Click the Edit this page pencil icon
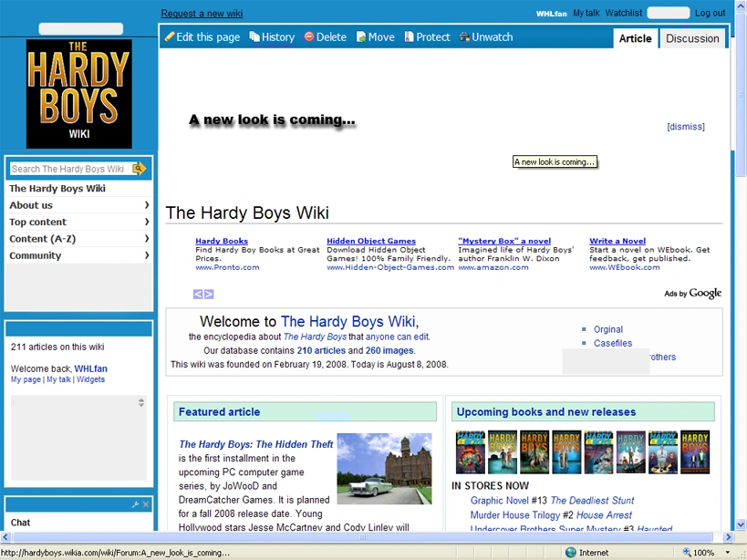Viewport: 747px width, 560px height. 169,36
